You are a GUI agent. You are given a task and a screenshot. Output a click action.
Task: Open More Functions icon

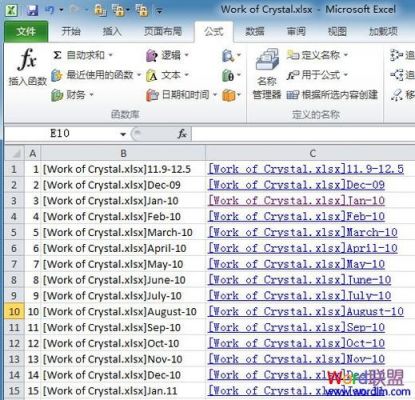[228, 95]
